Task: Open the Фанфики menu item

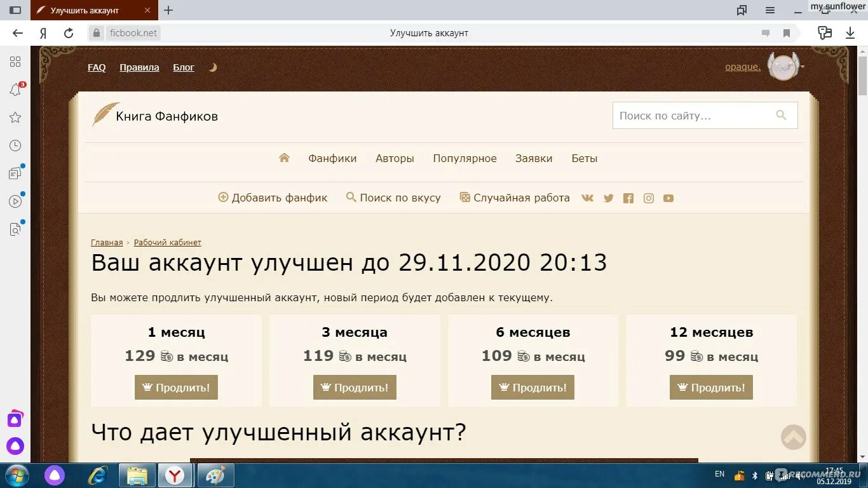Action: (x=332, y=159)
